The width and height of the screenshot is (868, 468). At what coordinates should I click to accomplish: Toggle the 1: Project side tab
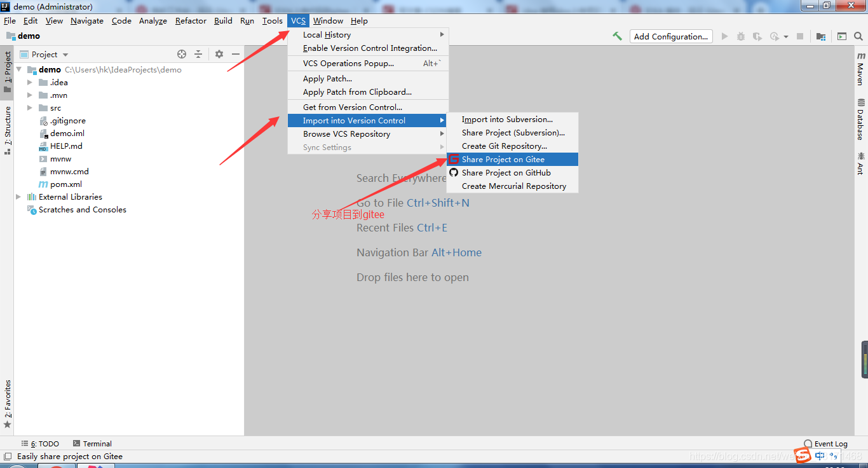(8, 72)
